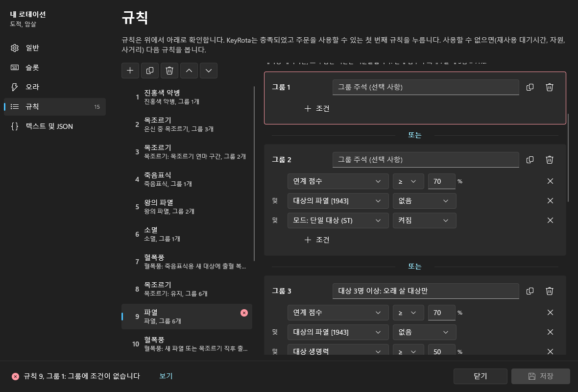This screenshot has width=578, height=392.
Task: Delete 그룹 1 with its trash icon
Action: (549, 87)
